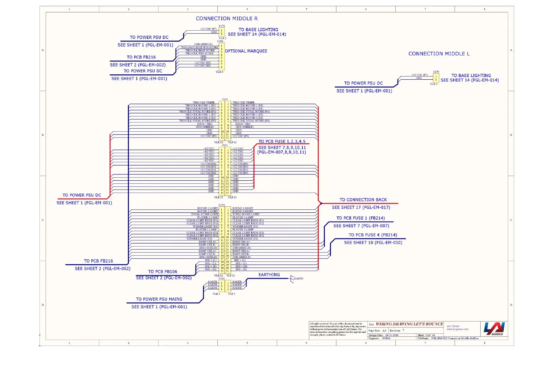Image resolution: width=554 pixels, height=392 pixels.
Task: Click the www.laigames.com link
Action: 457,329
